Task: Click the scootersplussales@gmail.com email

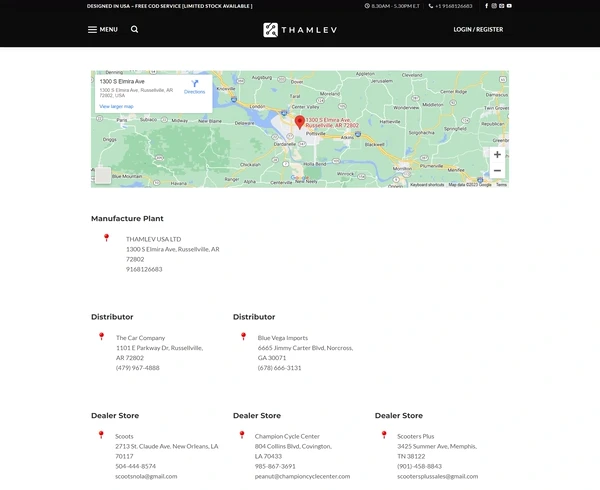Action: tap(437, 476)
